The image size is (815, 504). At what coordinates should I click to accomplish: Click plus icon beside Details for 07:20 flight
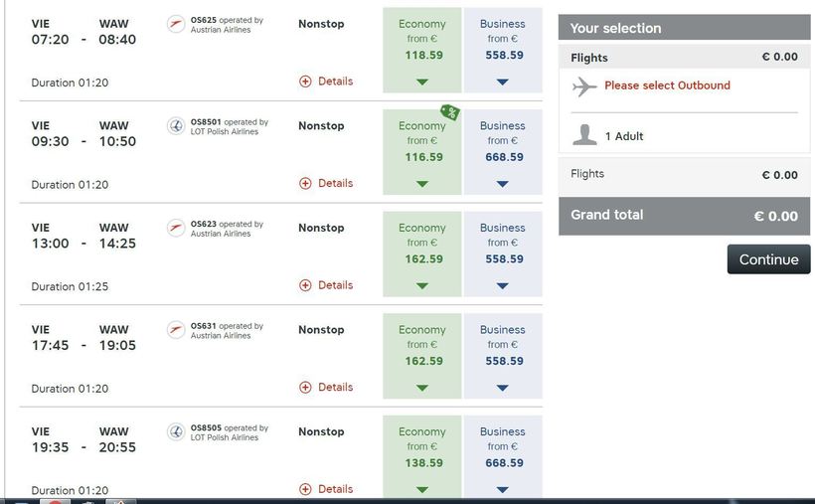click(x=306, y=82)
